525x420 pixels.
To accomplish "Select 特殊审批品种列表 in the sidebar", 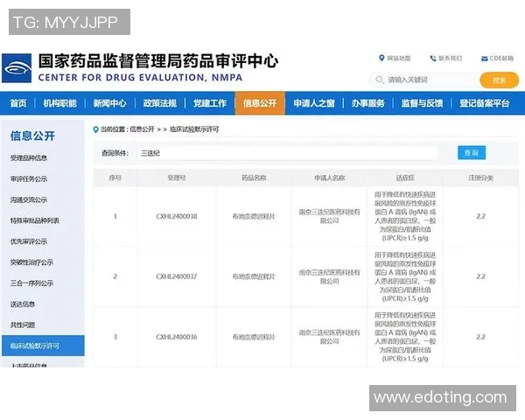I will [35, 220].
